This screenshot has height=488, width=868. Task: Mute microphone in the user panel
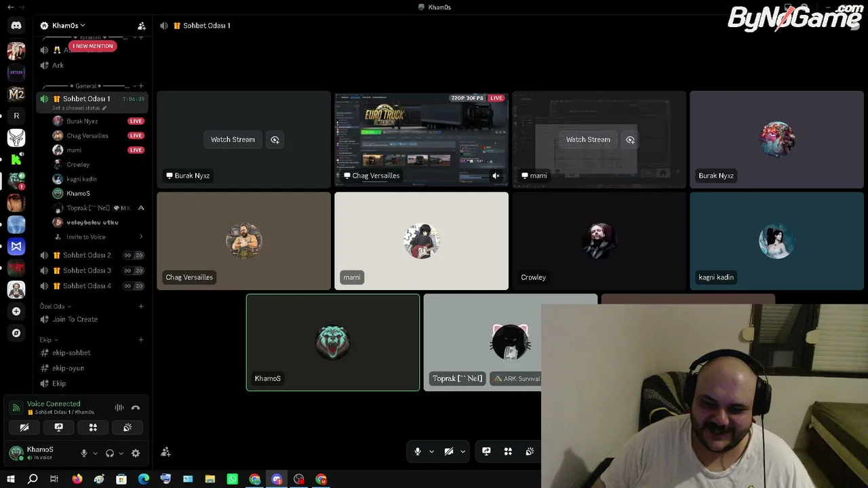[x=84, y=453]
